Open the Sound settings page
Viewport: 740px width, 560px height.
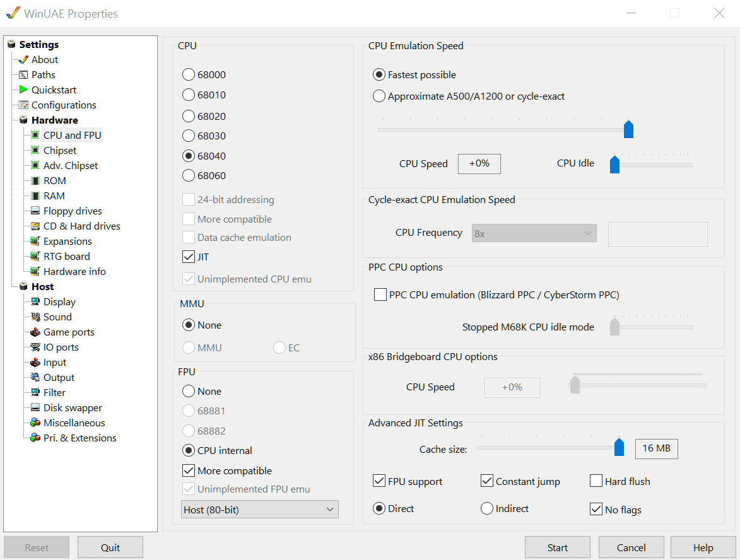[57, 317]
